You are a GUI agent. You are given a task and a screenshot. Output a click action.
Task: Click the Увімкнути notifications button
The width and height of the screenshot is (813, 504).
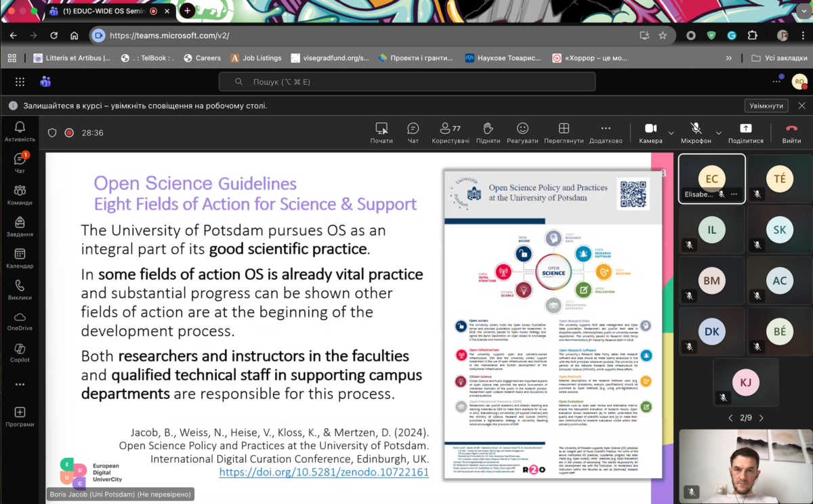pos(767,106)
